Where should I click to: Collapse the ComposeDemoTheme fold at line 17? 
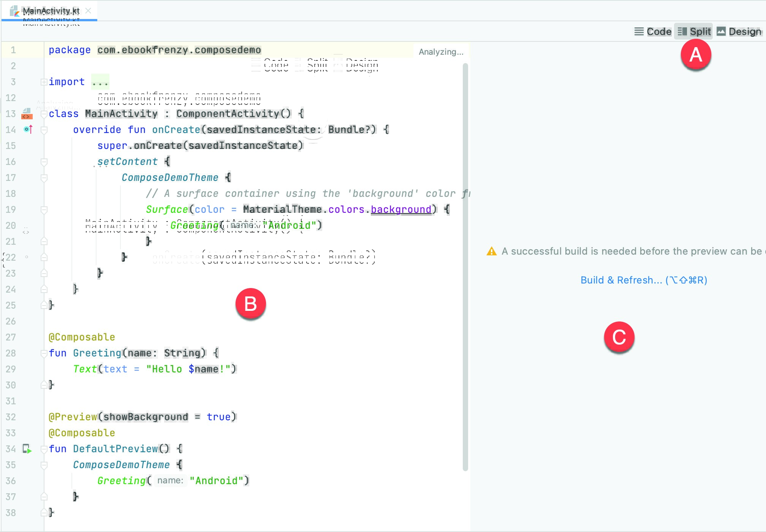pos(44,178)
